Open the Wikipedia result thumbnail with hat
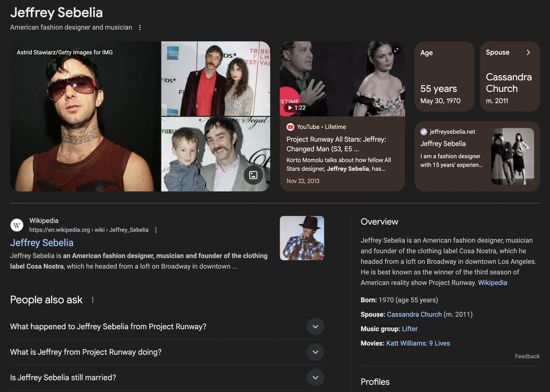The image size is (550, 392). tap(301, 238)
